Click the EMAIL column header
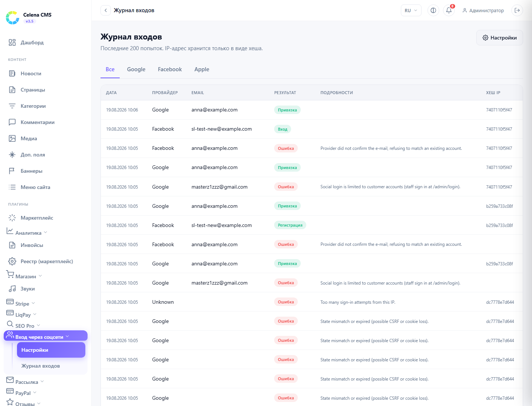This screenshot has width=532, height=406. point(198,93)
